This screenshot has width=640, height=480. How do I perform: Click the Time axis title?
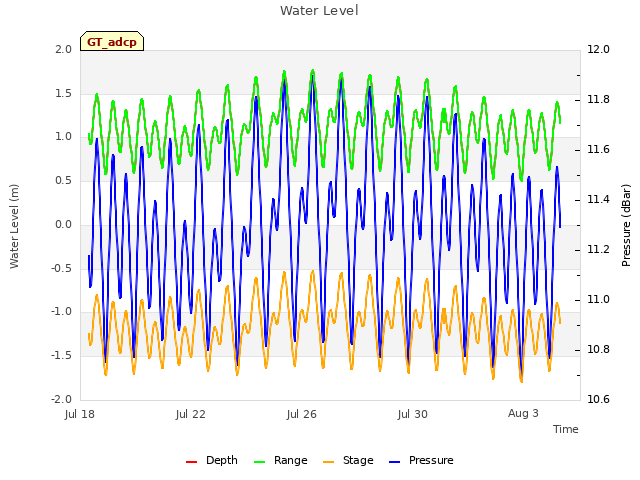pyautogui.click(x=566, y=429)
